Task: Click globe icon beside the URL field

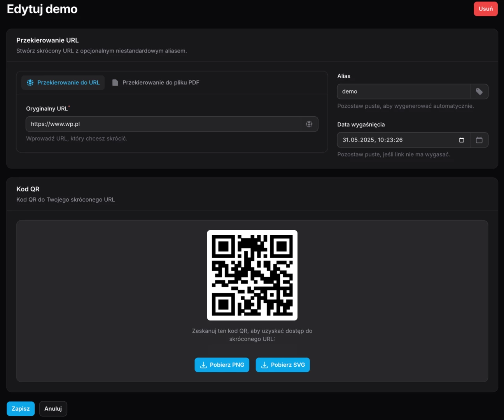Action: (309, 124)
